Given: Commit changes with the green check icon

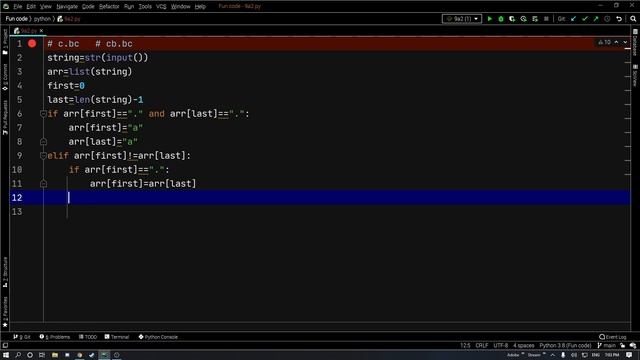Looking at the screenshot, I should tap(585, 19).
